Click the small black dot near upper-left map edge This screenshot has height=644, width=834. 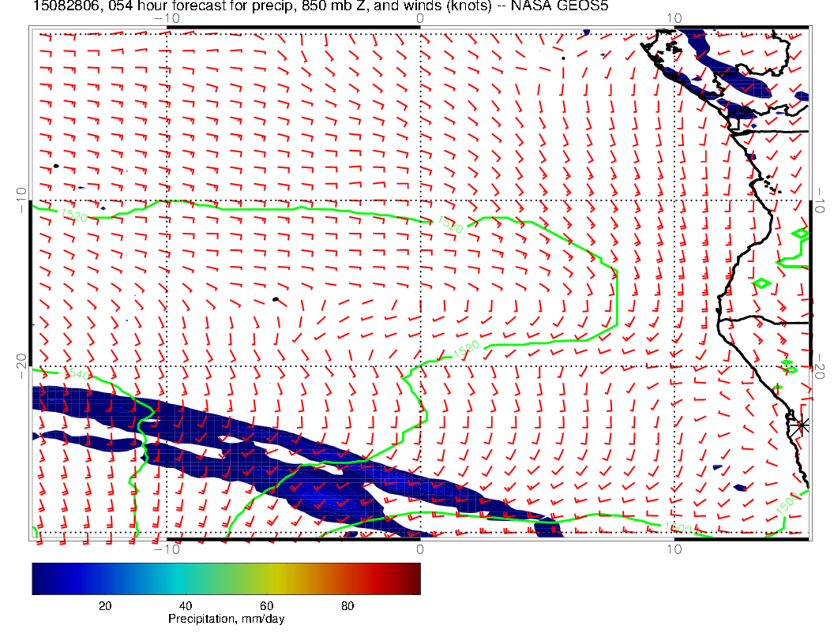[56, 166]
